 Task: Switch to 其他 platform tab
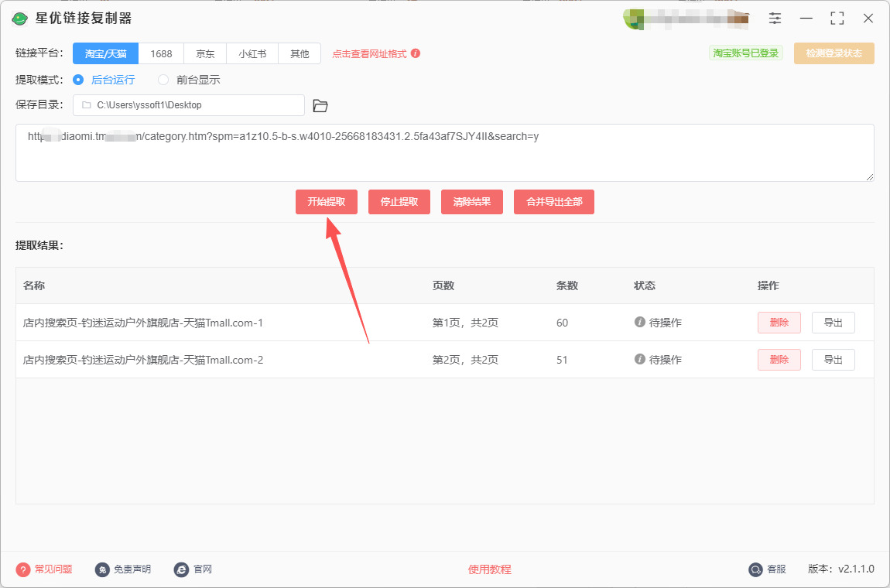point(300,53)
